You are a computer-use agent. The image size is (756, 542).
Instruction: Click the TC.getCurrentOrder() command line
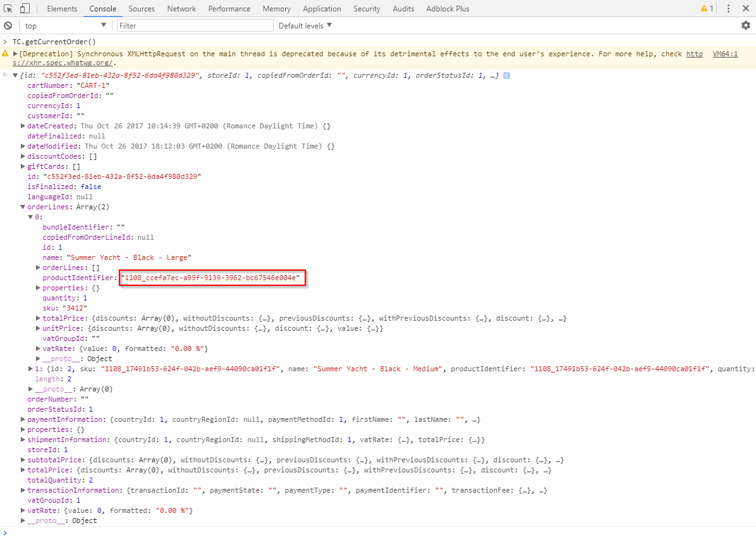point(54,42)
